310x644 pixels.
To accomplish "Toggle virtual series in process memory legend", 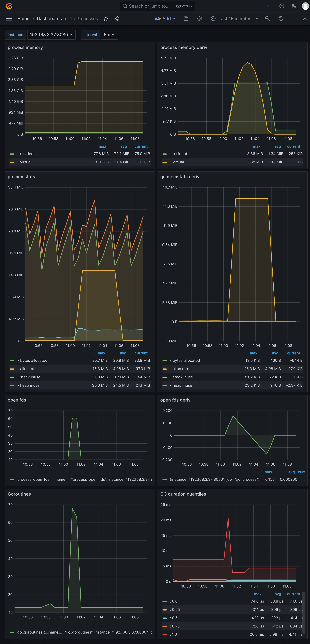I will 24,162.
